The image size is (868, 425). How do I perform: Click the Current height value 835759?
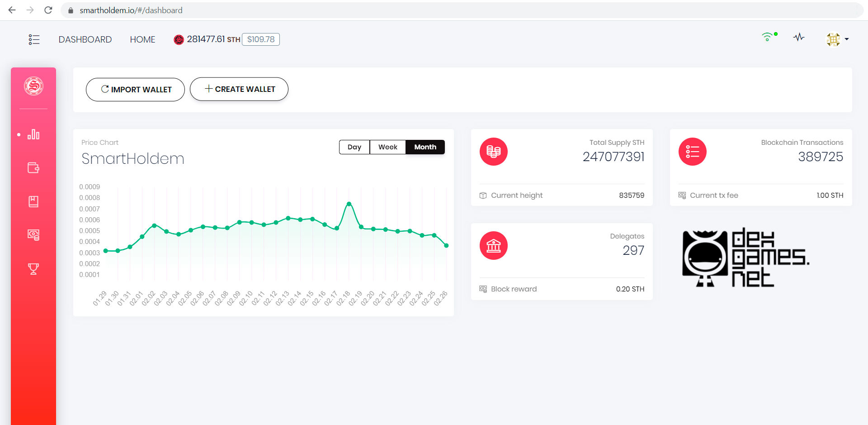[x=632, y=196]
